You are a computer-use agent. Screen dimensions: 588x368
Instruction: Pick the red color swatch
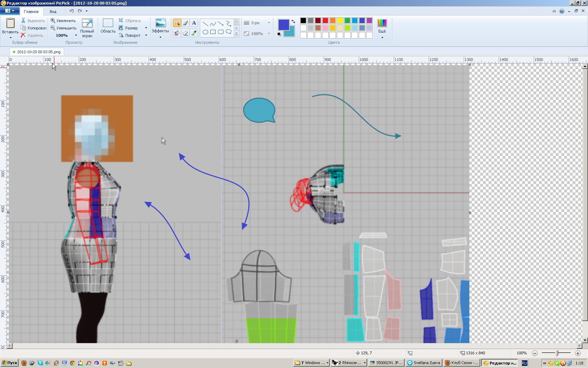pos(325,20)
